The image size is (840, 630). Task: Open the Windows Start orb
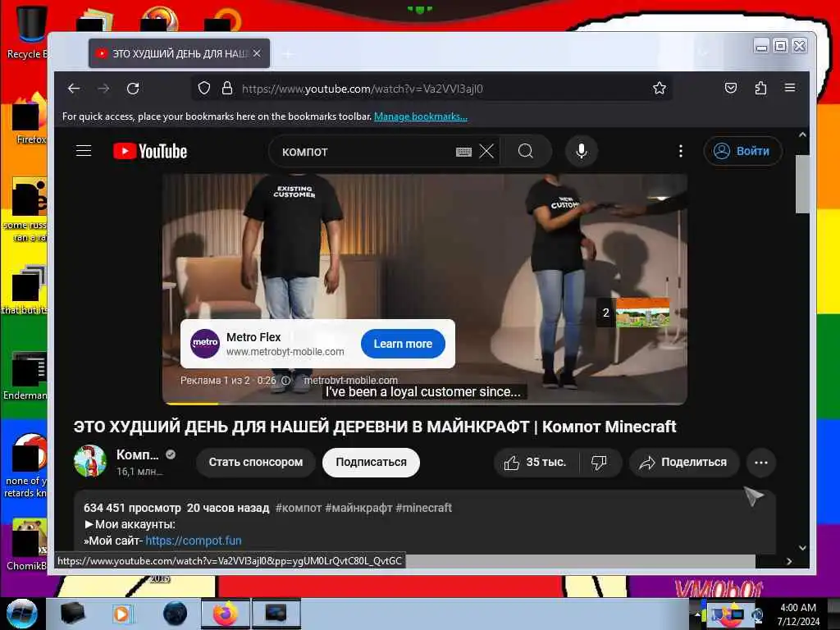22,614
